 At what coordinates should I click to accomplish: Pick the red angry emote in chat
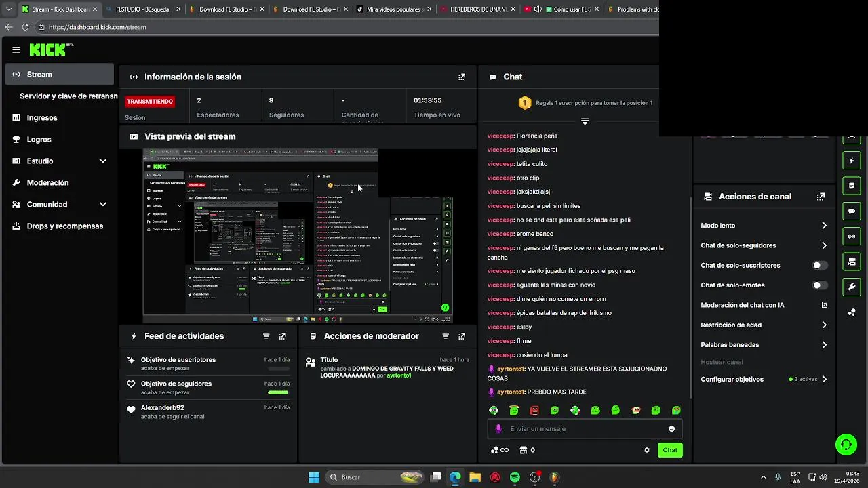click(x=534, y=410)
